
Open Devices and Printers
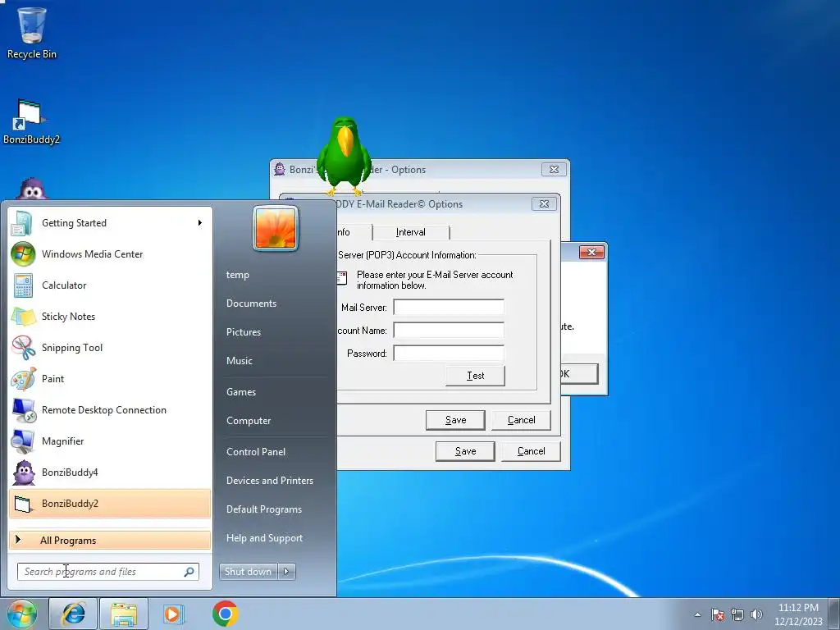(x=270, y=481)
